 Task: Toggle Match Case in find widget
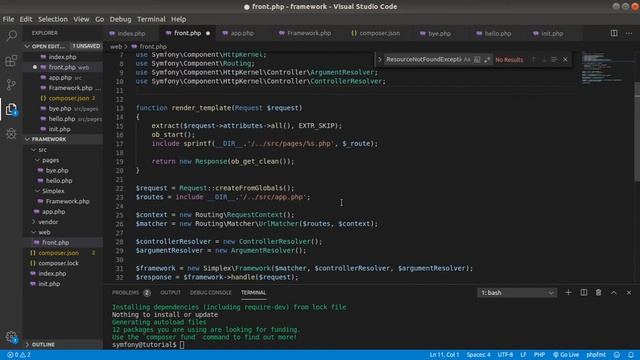click(467, 60)
